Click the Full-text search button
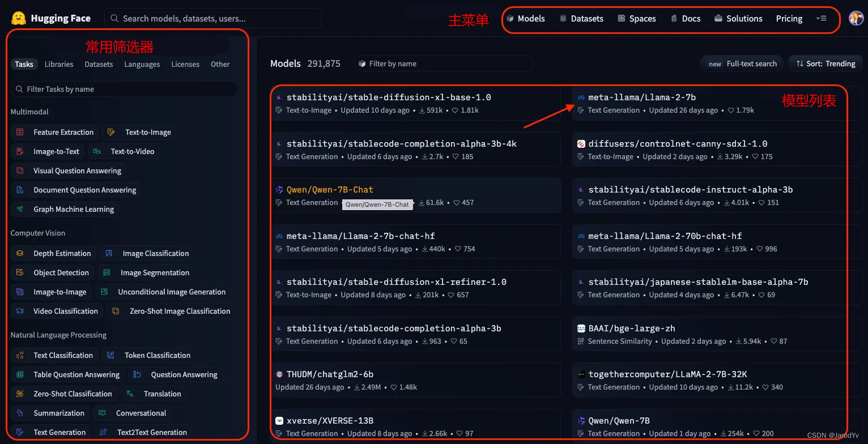This screenshot has height=444, width=868. point(742,63)
